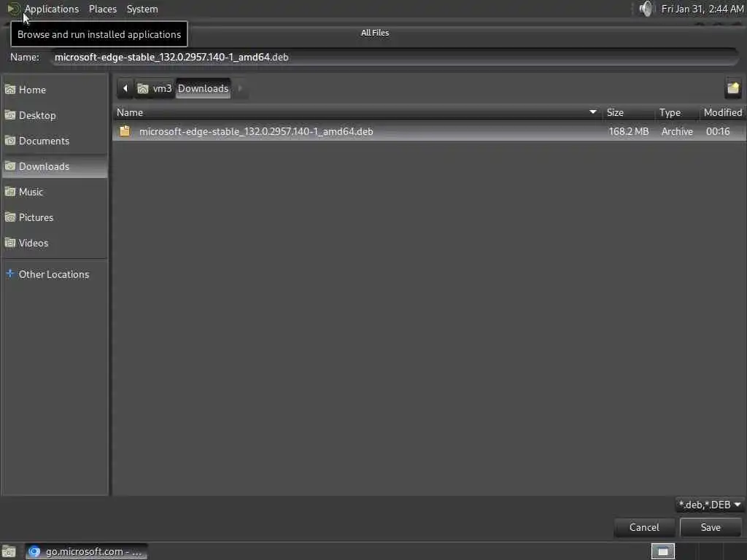
Task: Sort the file list by Modified column
Action: coord(723,113)
